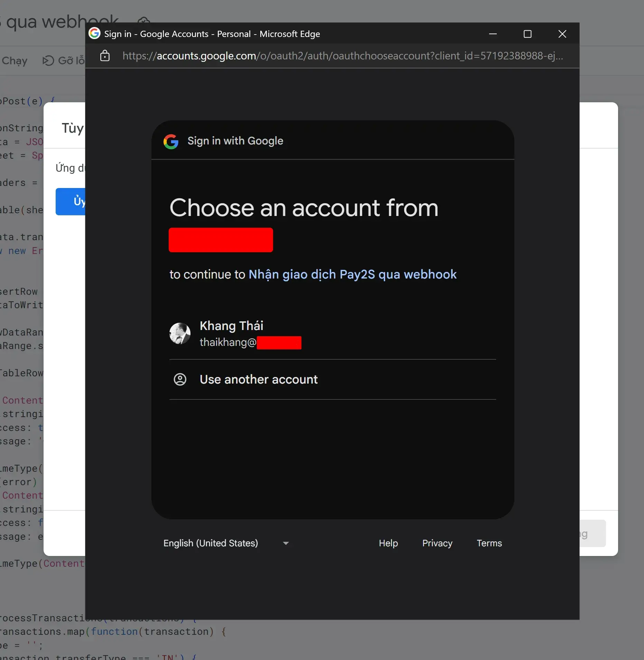Click 'Sign in with Google' header text
This screenshot has height=660, width=644.
[235, 141]
